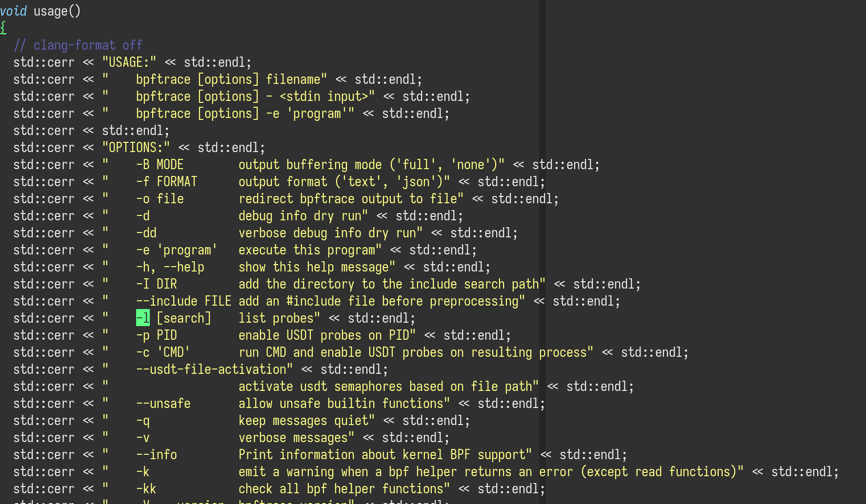Select the '-B MODE' option text
866x504 pixels.
(160, 165)
